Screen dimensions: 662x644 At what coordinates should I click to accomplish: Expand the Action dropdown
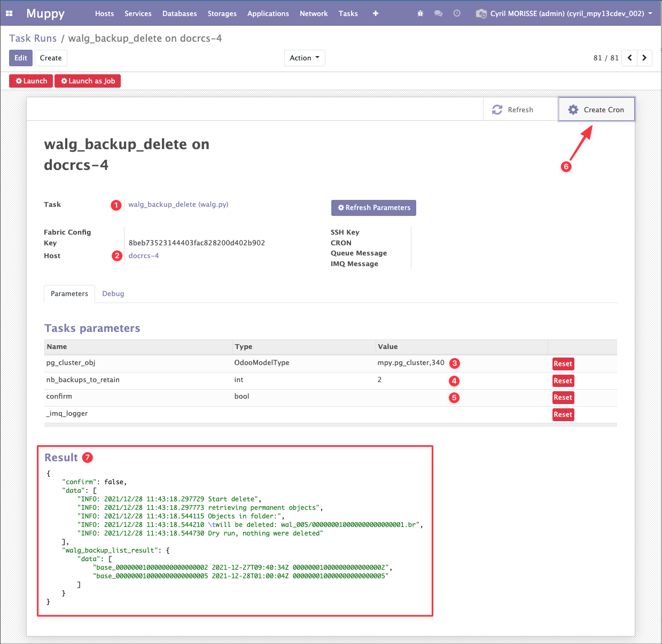click(x=305, y=58)
